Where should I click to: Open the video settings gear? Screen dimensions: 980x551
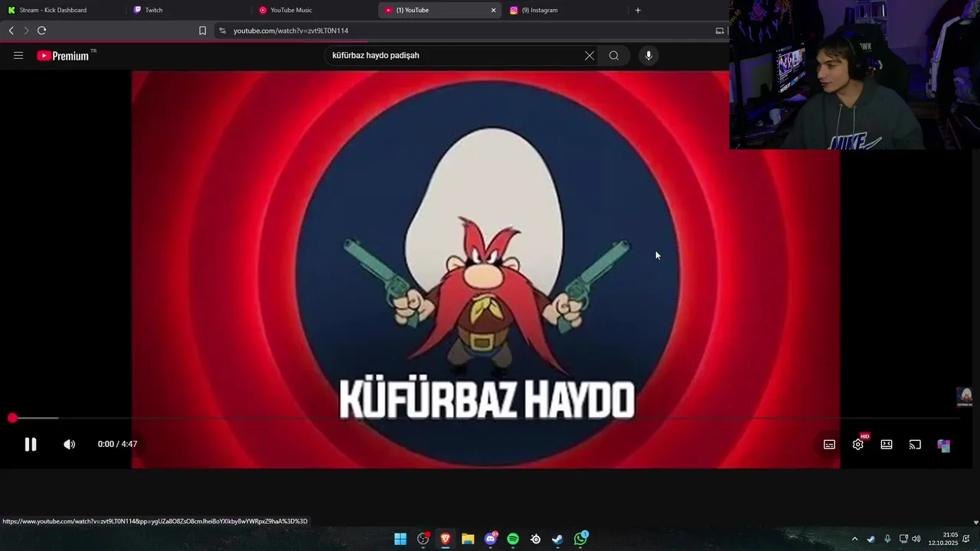point(858,444)
